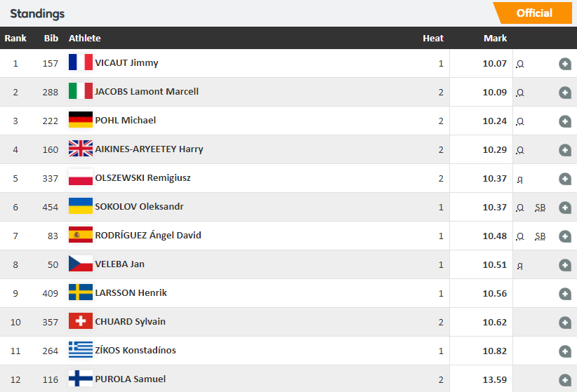
Task: Click the Rank column header
Action: tap(15, 39)
